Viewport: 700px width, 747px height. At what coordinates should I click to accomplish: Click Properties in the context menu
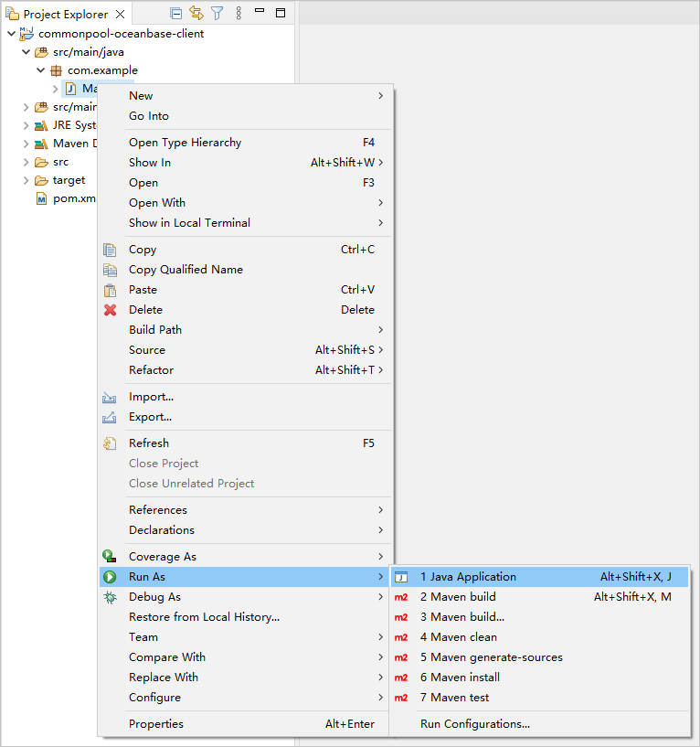[x=156, y=724]
